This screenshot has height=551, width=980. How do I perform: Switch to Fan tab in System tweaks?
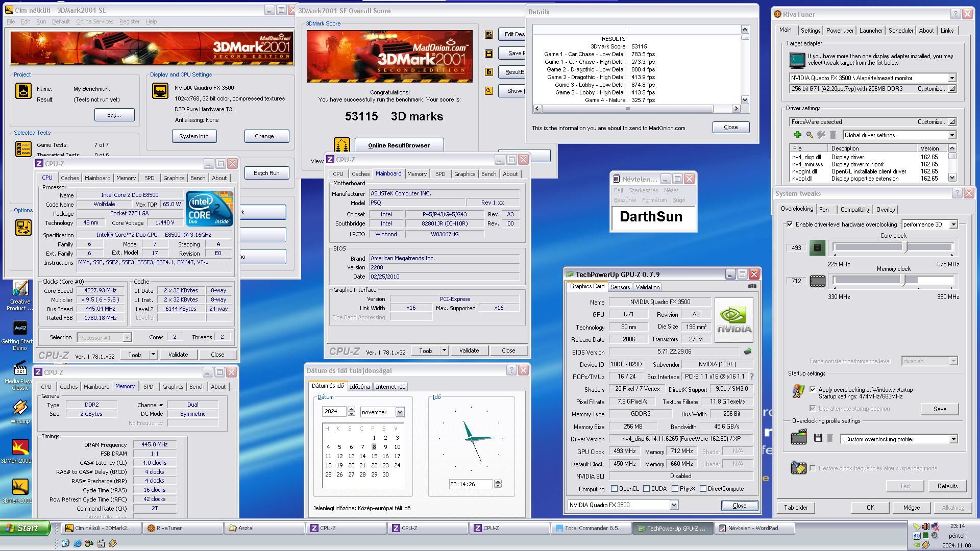click(824, 210)
